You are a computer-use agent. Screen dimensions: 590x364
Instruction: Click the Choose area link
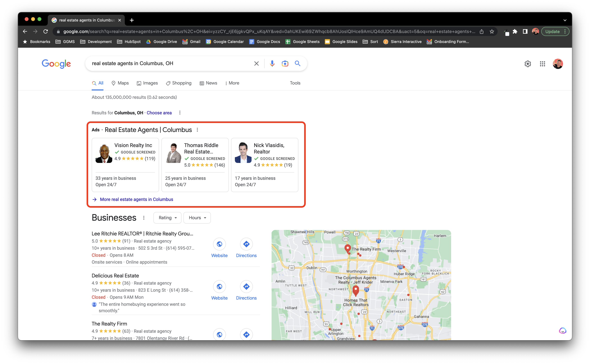(159, 113)
